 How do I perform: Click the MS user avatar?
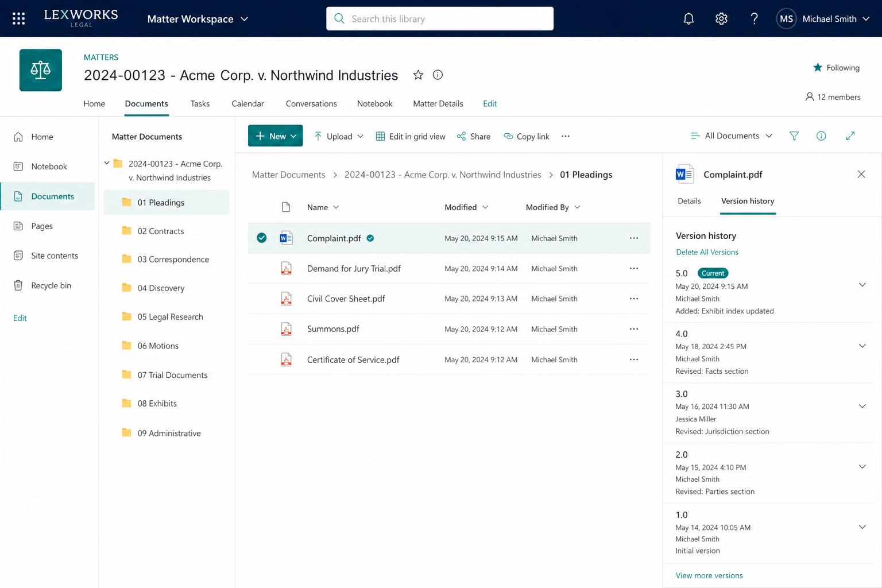pyautogui.click(x=786, y=18)
